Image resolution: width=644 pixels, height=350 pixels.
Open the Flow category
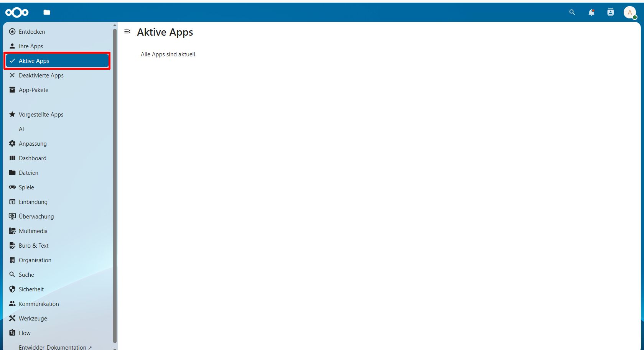pyautogui.click(x=58, y=333)
